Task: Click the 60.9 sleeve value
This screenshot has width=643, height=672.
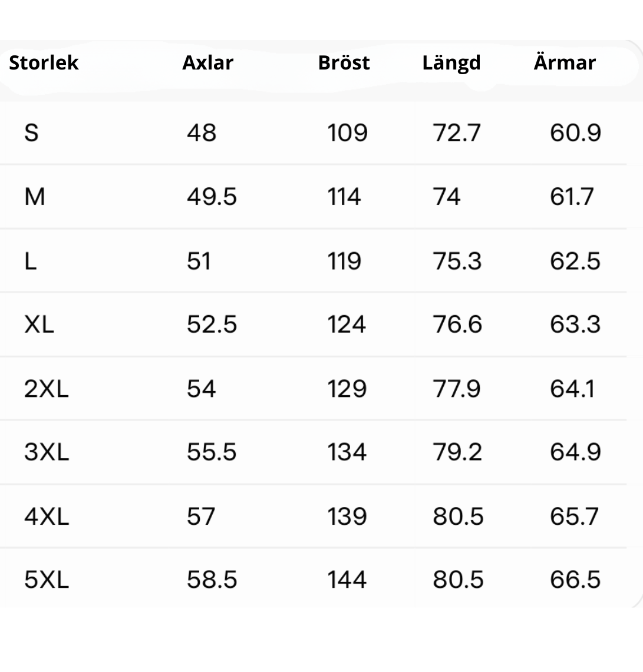Action: point(575,133)
